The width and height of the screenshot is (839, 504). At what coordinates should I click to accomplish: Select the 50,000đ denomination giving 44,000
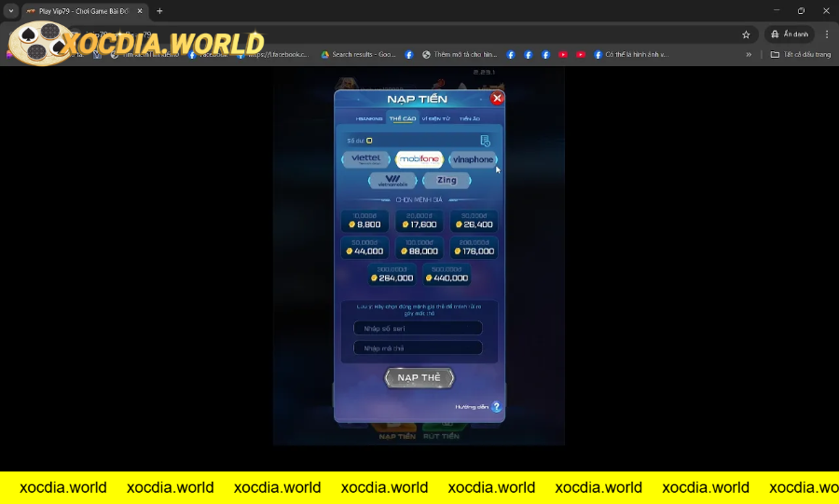[364, 248]
